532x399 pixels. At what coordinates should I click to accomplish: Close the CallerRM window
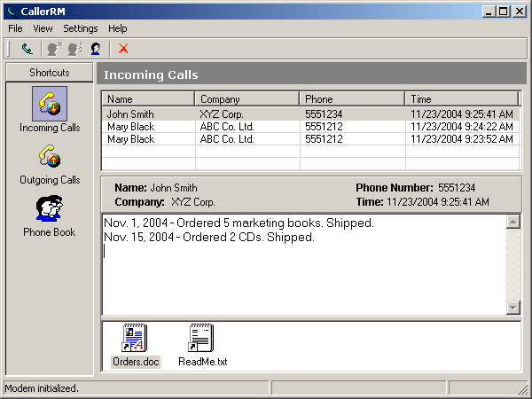pos(519,12)
